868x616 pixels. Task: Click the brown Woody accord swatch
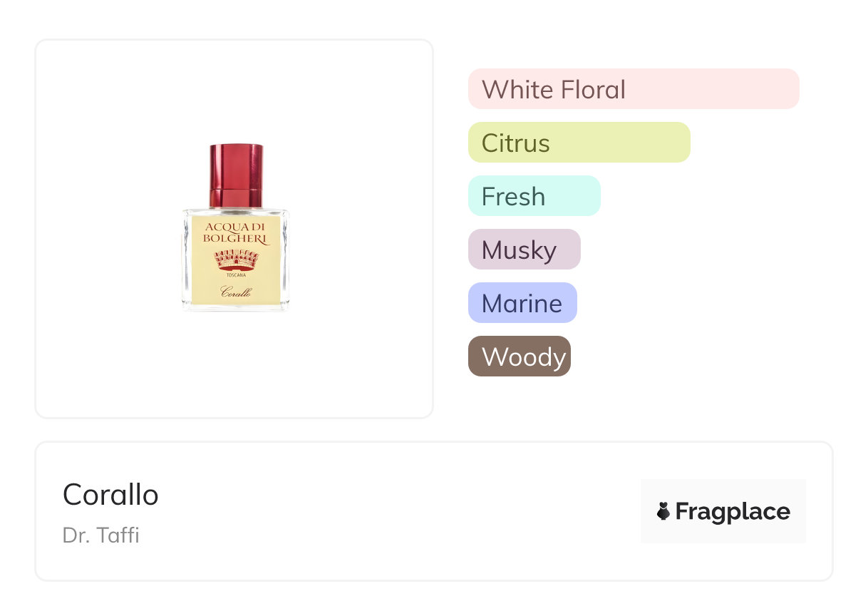pyautogui.click(x=519, y=356)
